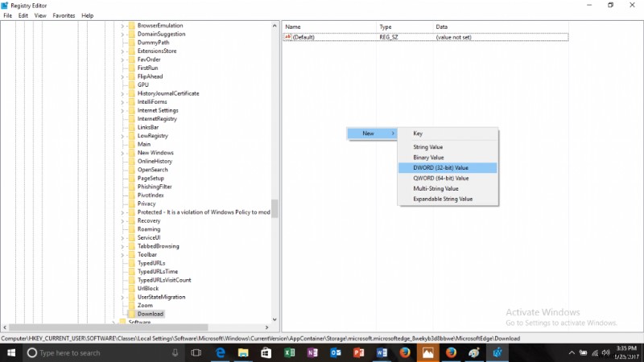Click the Download folder icon in the tree
Viewport: 644px width, 362px height.
click(x=131, y=314)
